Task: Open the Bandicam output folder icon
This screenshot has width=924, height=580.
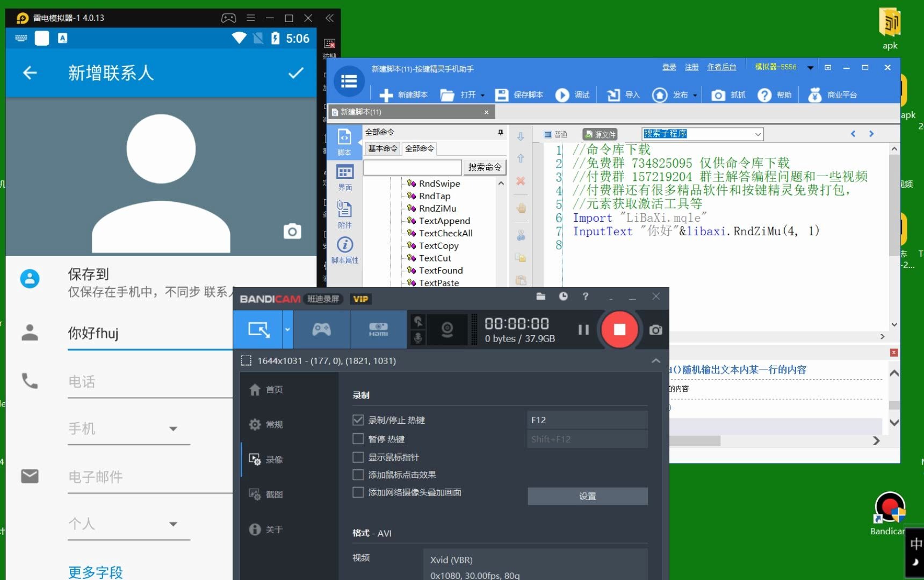Action: [x=541, y=296]
